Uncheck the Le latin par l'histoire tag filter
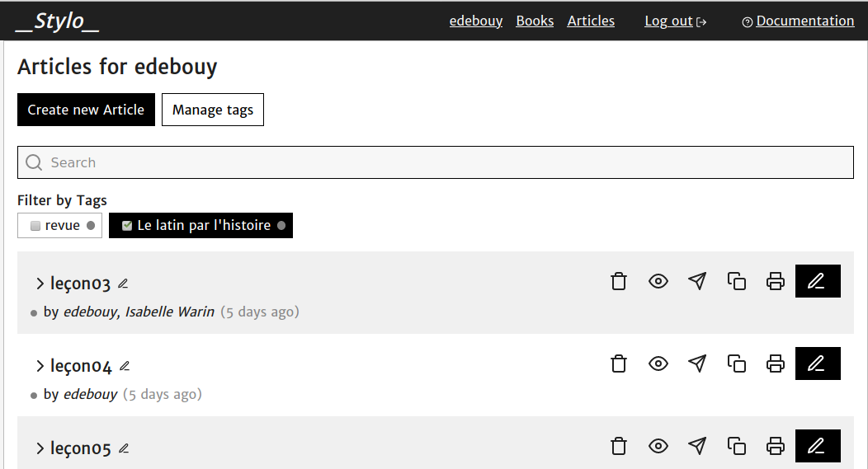Image resolution: width=868 pixels, height=469 pixels. 127,226
